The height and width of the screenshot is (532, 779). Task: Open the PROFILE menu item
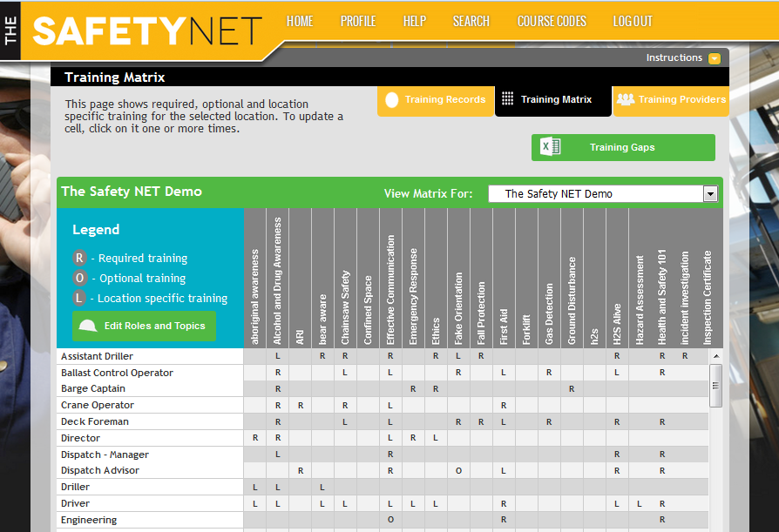pos(358,21)
